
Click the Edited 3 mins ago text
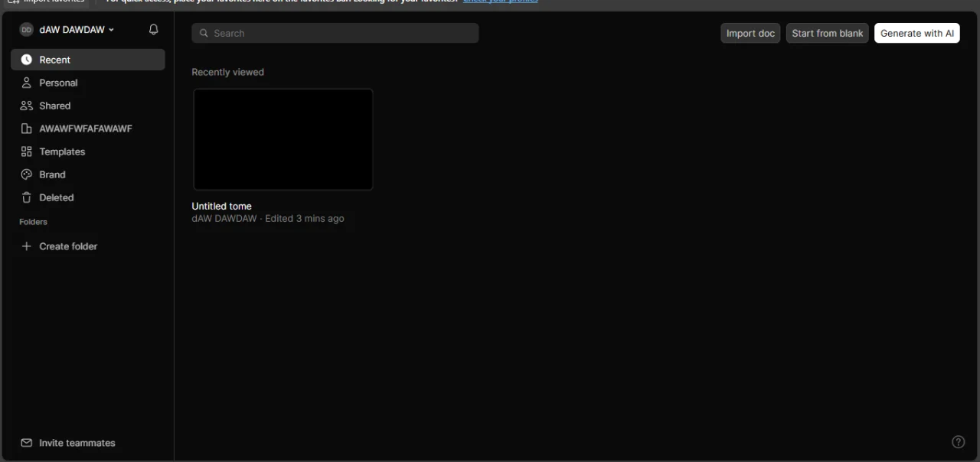305,218
